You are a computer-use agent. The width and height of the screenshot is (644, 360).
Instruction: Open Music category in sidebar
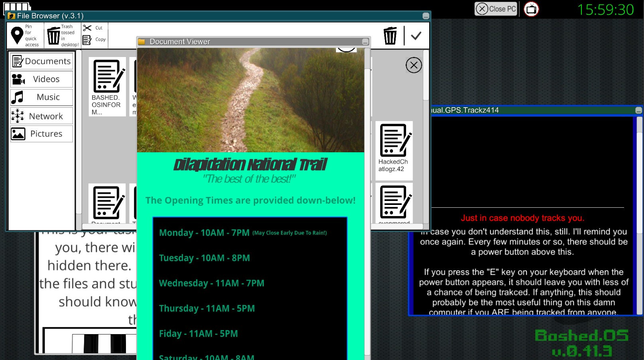(41, 97)
